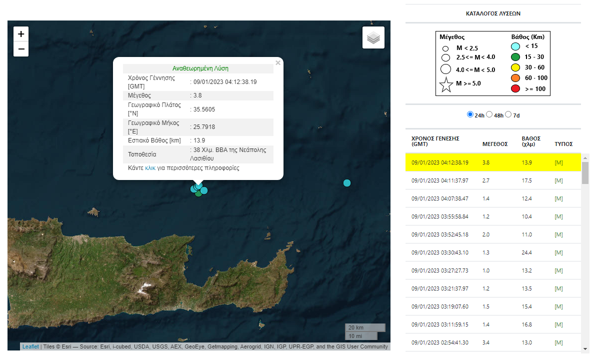Click the magnitude value 3.8 in popup
597x364 pixels.
(197, 95)
